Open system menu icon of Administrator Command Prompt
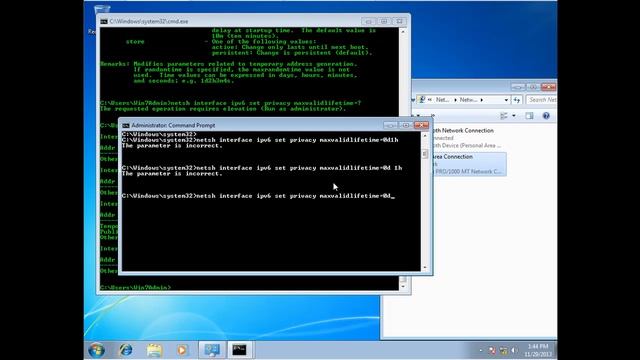The image size is (640, 360). tap(126, 126)
